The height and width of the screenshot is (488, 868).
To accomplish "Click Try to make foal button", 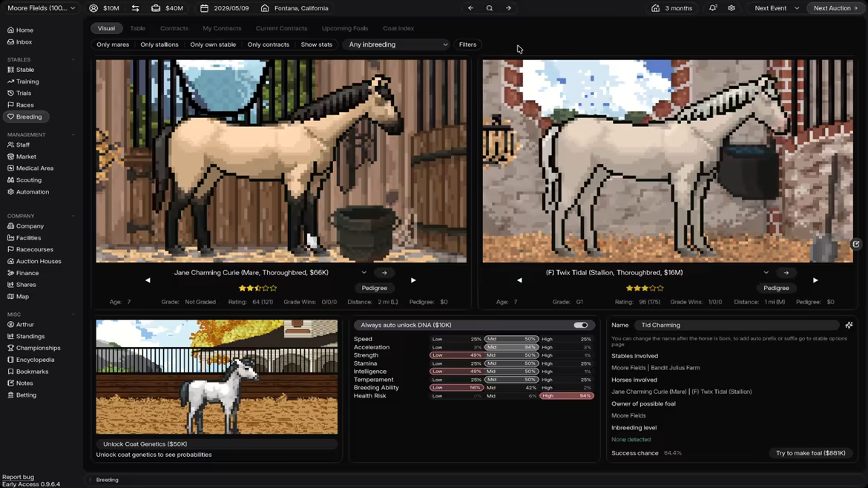I will point(810,453).
